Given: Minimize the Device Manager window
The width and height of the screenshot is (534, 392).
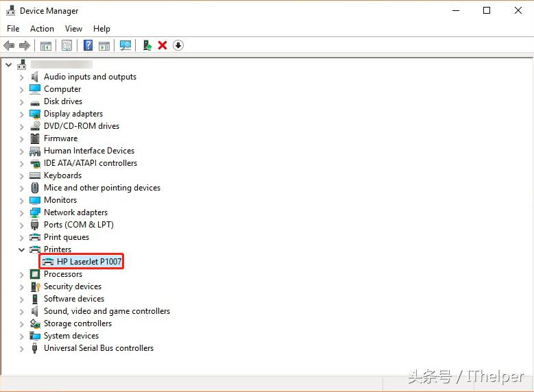Looking at the screenshot, I should click(456, 10).
